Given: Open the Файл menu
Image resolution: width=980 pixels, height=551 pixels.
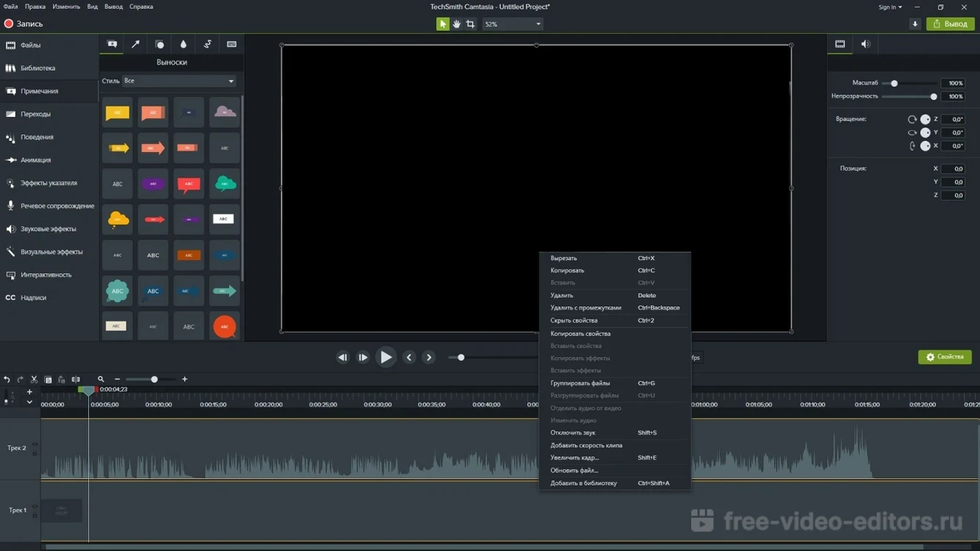Looking at the screenshot, I should click(x=10, y=7).
